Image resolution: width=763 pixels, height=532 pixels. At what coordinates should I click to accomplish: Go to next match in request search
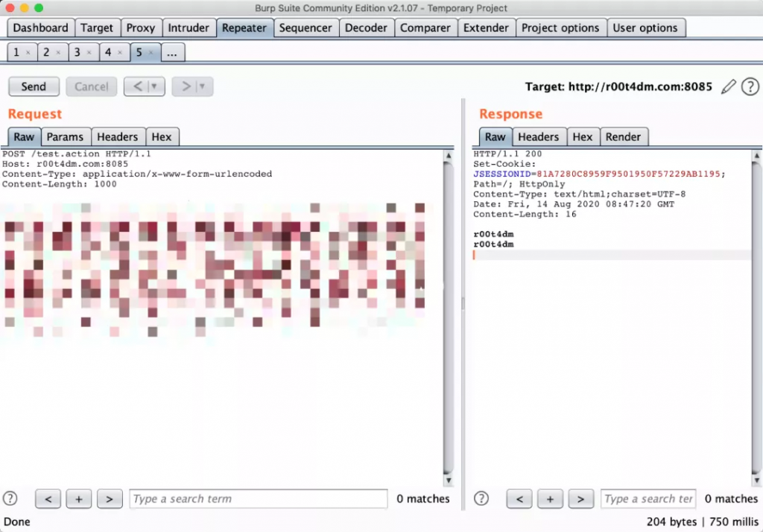[x=110, y=499]
